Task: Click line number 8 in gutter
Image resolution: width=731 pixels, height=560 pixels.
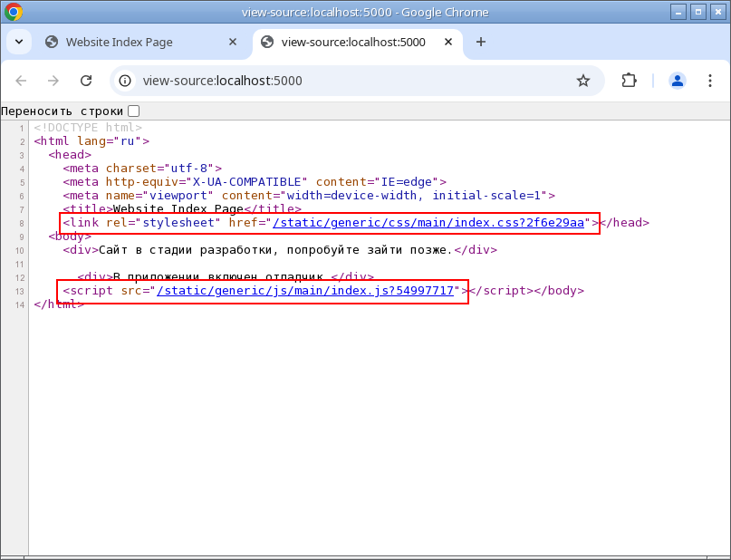Action: coord(22,223)
